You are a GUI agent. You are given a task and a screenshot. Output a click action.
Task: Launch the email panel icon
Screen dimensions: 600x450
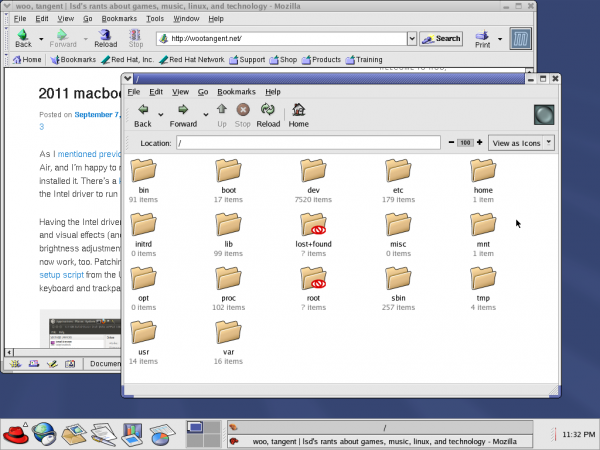[74, 434]
